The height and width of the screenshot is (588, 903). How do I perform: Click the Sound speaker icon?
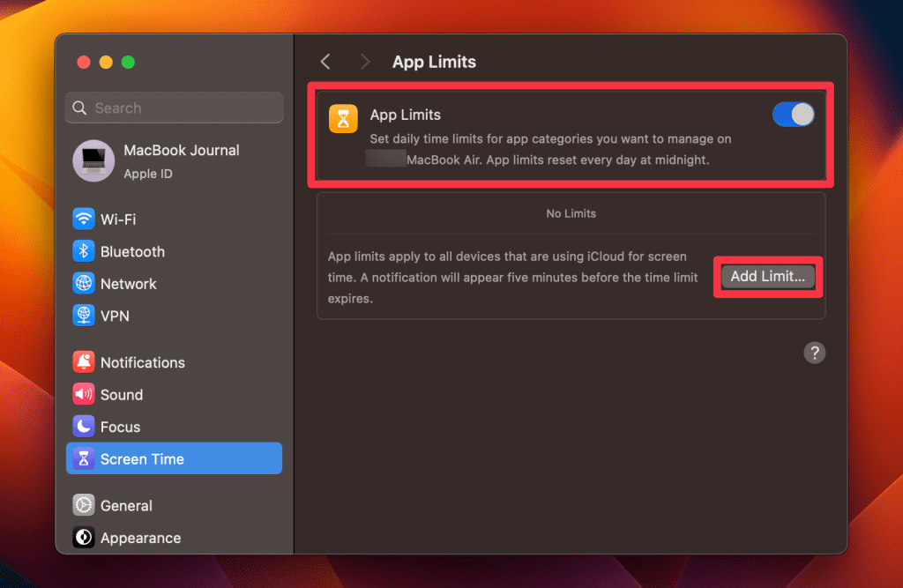point(84,395)
